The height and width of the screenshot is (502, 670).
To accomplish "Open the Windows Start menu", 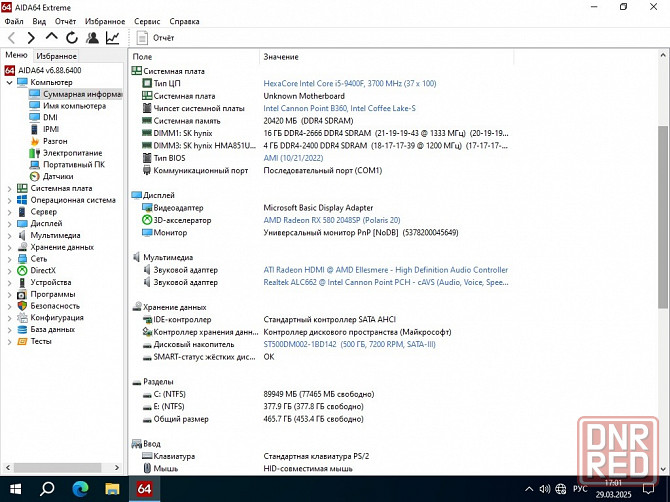I will click(15, 489).
